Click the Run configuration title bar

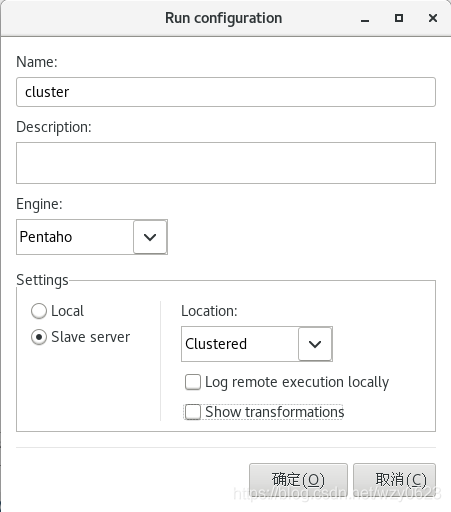pos(224,18)
